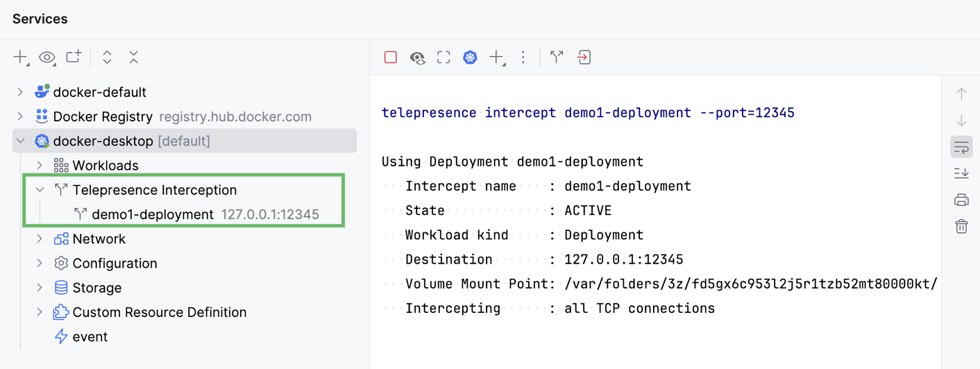Click Add Service plus button in left toolbar
This screenshot has width=980, height=369.
click(x=20, y=58)
